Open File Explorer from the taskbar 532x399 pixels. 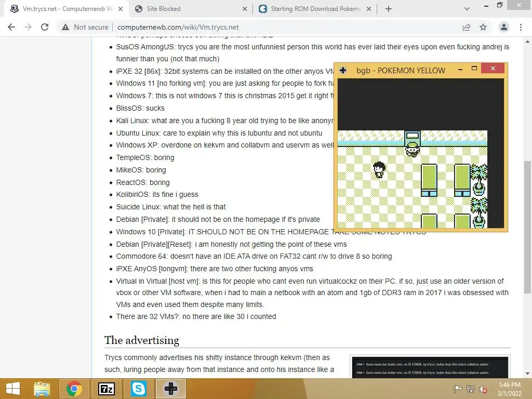pyautogui.click(x=42, y=389)
